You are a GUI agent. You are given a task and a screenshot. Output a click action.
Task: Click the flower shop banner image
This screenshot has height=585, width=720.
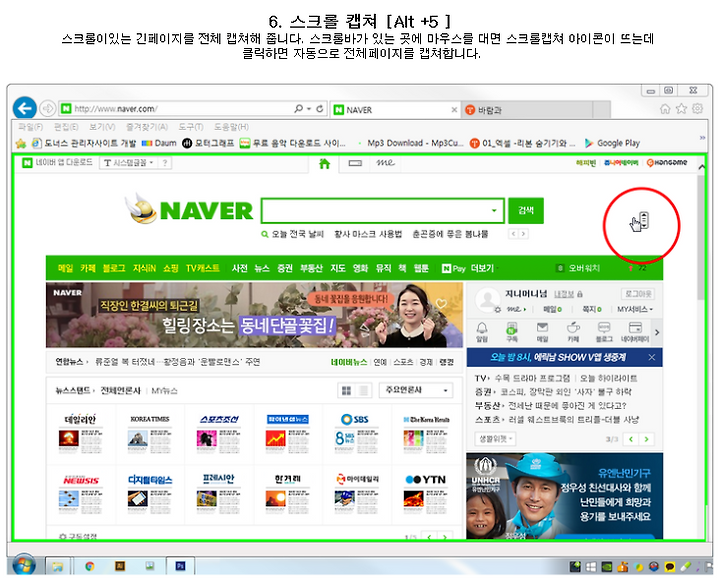tap(254, 315)
